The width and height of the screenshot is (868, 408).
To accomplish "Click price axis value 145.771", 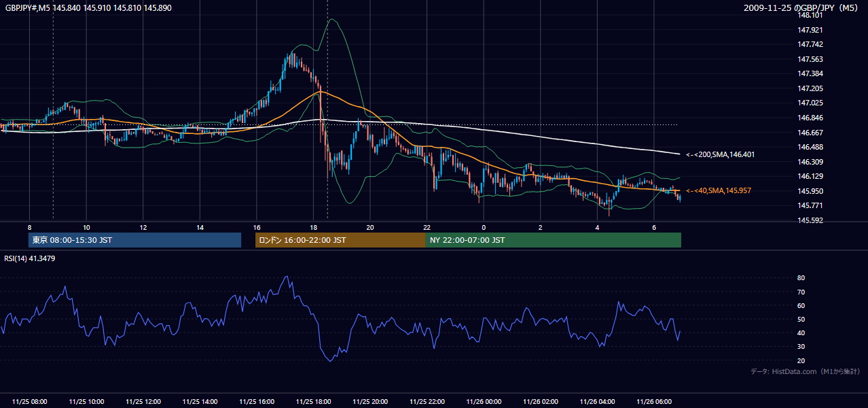I will click(x=810, y=205).
